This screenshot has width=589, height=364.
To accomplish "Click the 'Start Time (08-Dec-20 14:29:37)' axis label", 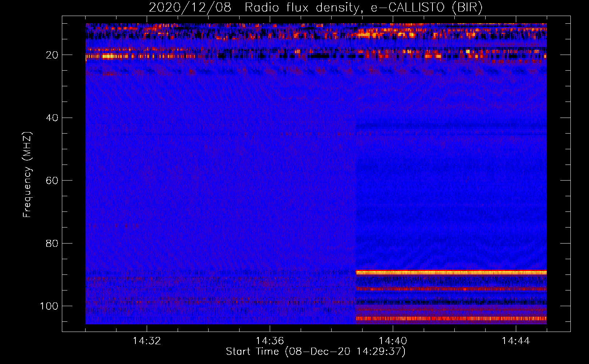I will tap(316, 352).
